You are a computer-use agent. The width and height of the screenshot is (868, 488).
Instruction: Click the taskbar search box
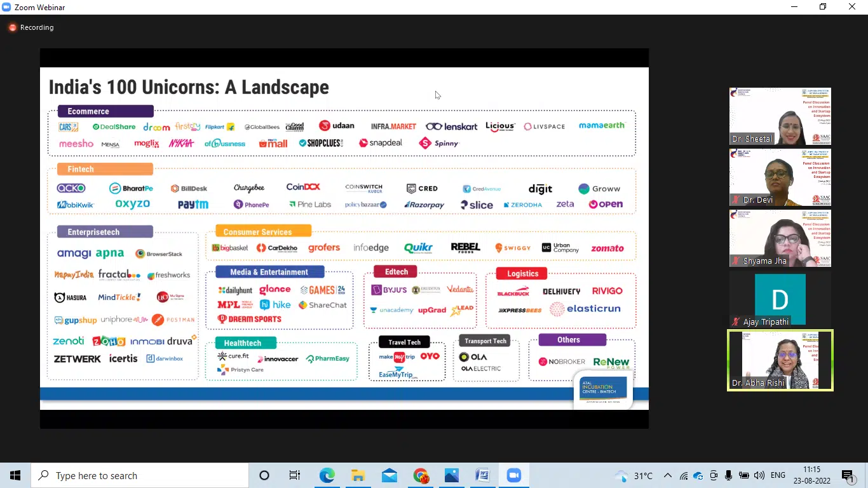click(140, 475)
